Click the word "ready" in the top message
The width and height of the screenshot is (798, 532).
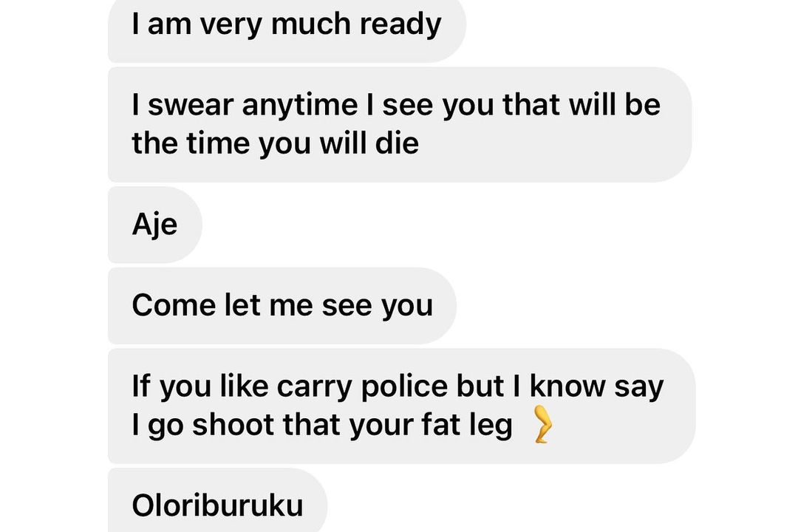tap(400, 24)
